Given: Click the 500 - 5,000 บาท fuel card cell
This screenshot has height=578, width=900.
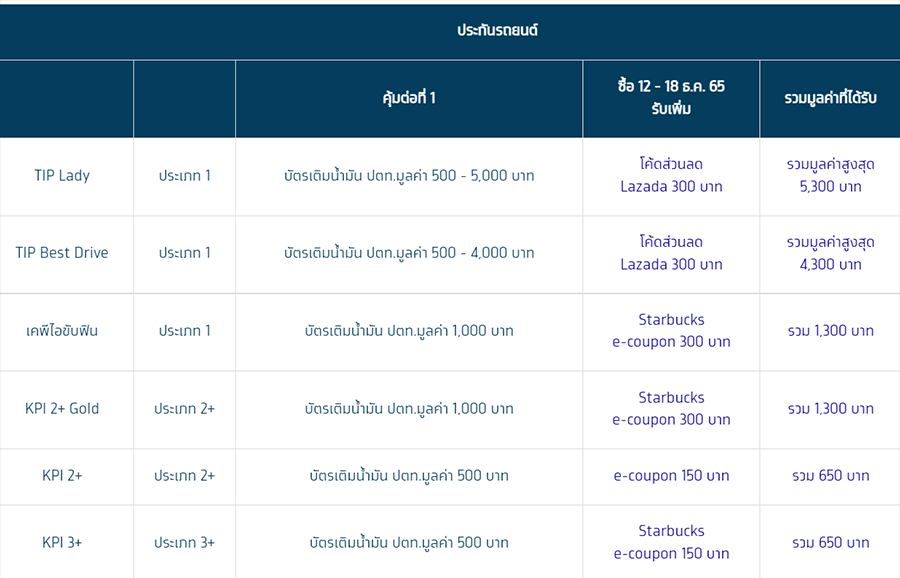Looking at the screenshot, I should pyautogui.click(x=408, y=176).
